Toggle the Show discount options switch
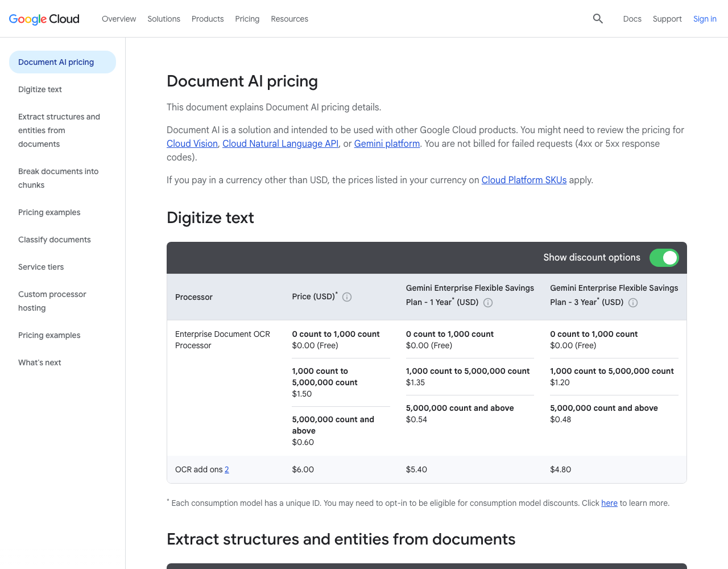The image size is (728, 569). [664, 258]
